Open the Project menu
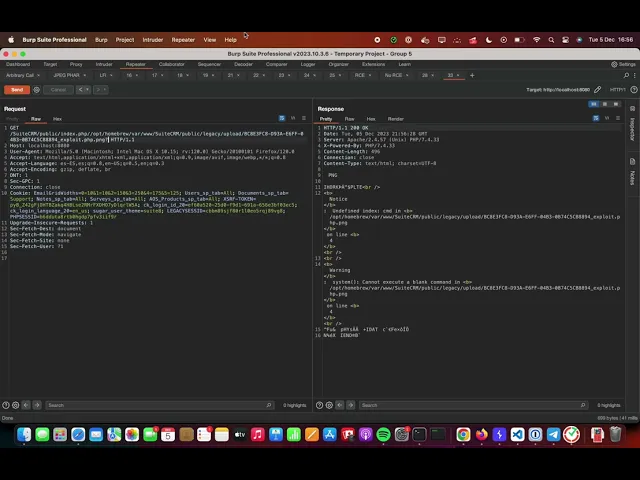 tap(125, 40)
